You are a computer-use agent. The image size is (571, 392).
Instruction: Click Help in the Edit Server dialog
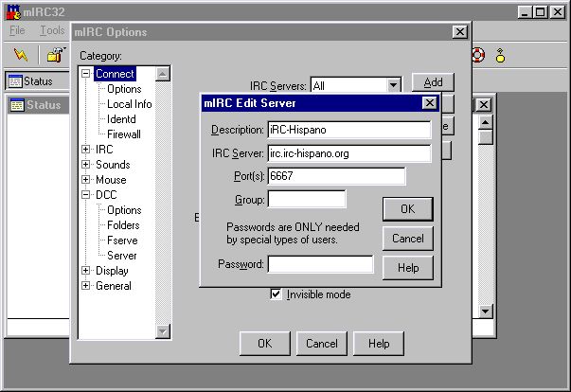(x=408, y=268)
